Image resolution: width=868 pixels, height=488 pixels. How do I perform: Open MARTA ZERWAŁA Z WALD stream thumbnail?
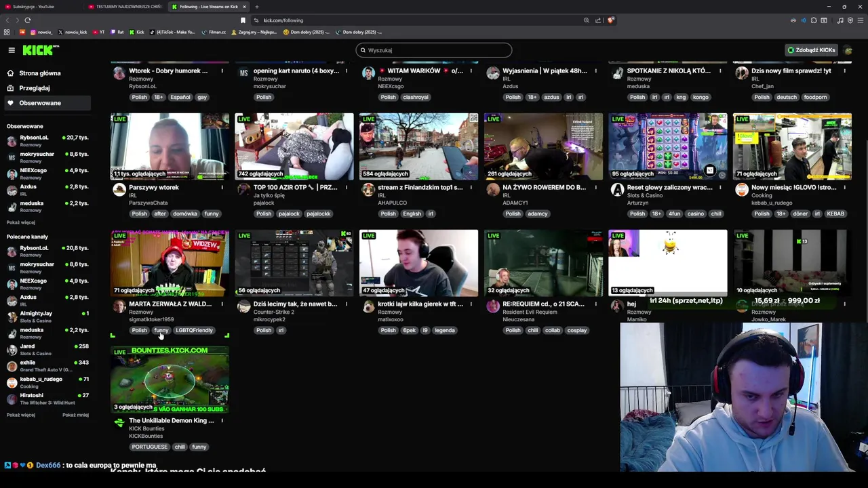point(170,263)
